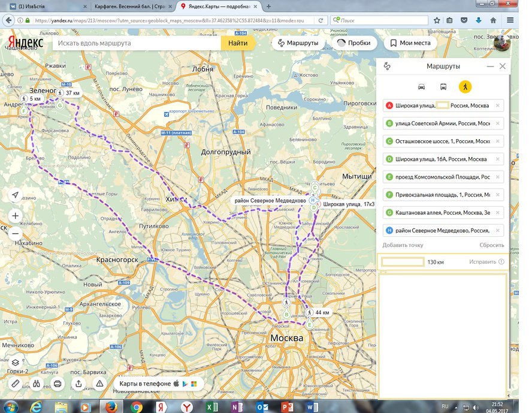Remove point A Широкая улица
The image size is (532, 413).
point(498,105)
